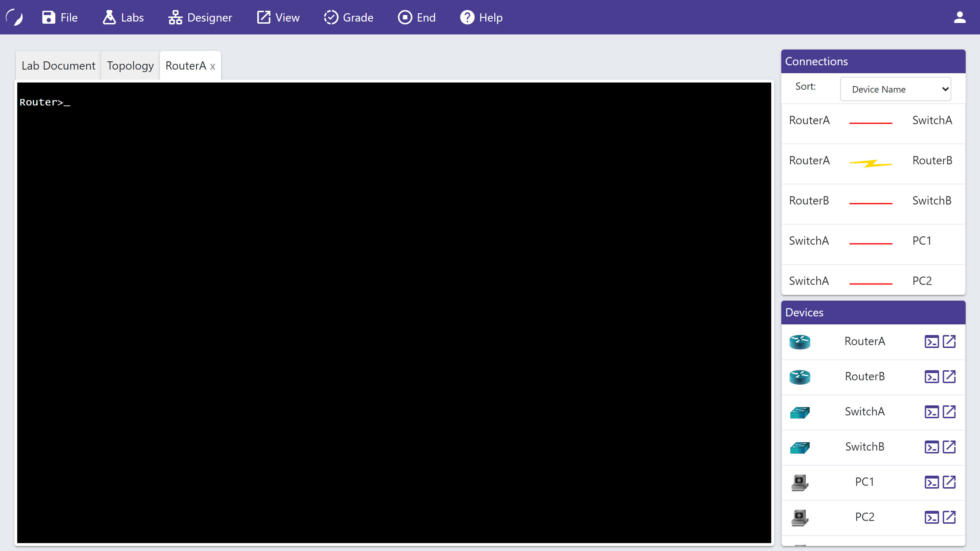The width and height of the screenshot is (980, 551).
Task: Open the Labs menu
Action: coord(123,18)
